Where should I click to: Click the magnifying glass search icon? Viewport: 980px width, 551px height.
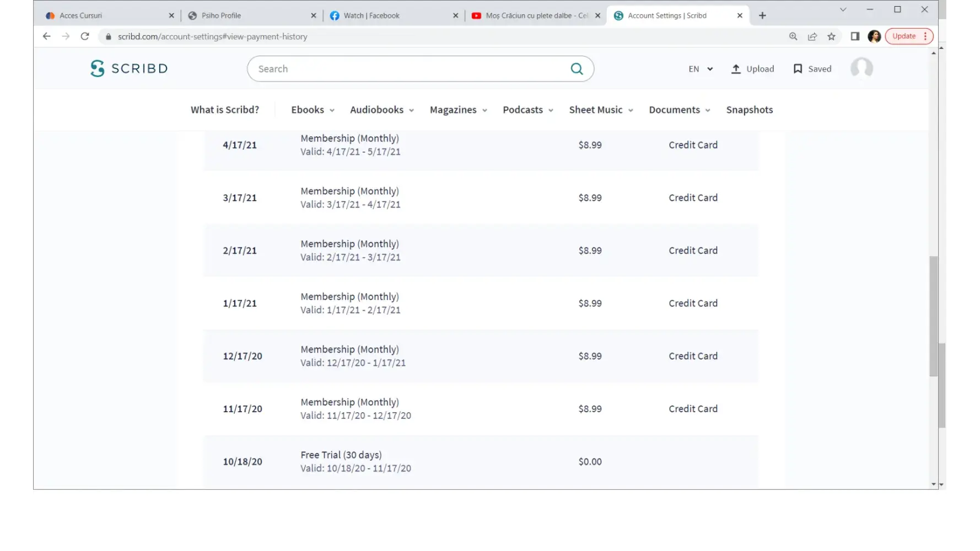[x=577, y=69]
